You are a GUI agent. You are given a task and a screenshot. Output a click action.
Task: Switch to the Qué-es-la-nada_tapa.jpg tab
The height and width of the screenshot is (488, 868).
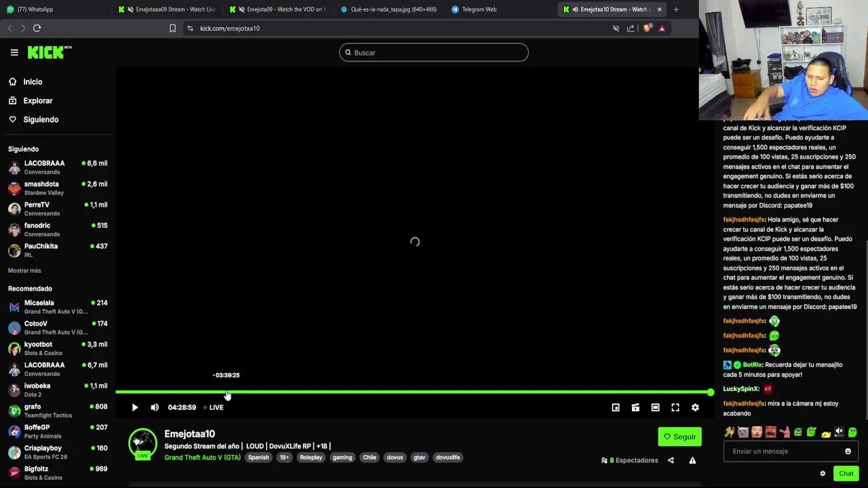point(389,9)
